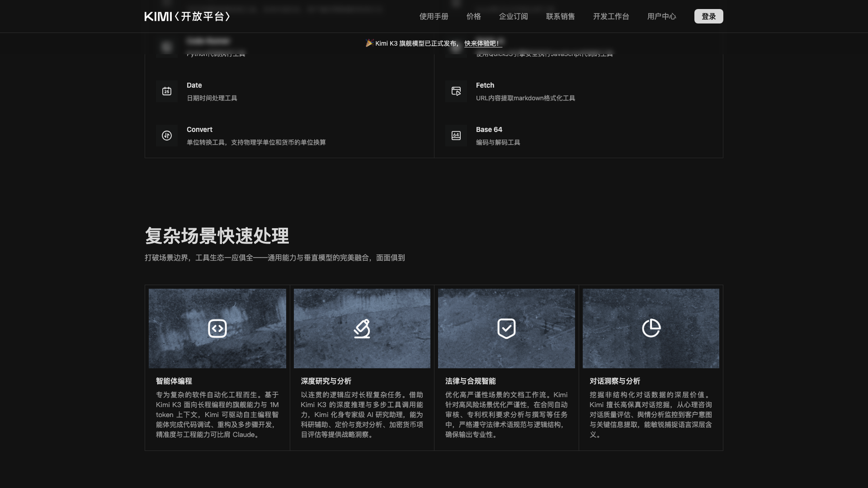Select the Base 64 tool title

tap(489, 130)
